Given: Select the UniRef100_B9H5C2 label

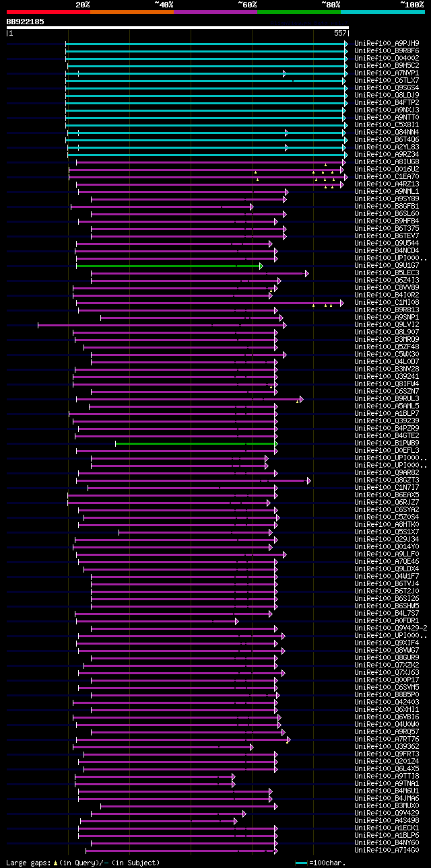Looking at the screenshot, I should coord(387,66).
